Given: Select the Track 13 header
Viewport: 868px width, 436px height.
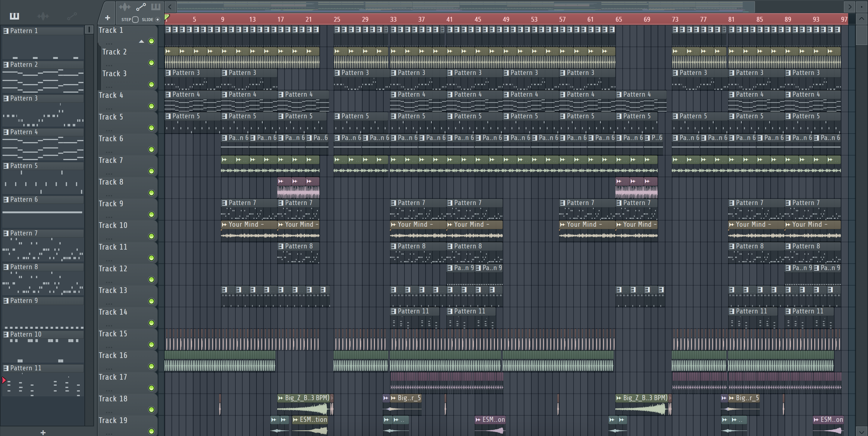Looking at the screenshot, I should (x=127, y=296).
